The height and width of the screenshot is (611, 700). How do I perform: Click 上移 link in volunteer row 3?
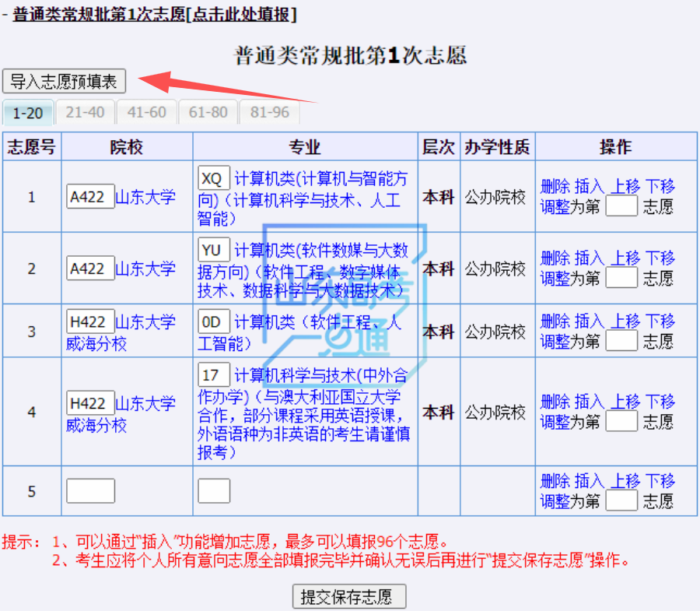click(x=625, y=321)
